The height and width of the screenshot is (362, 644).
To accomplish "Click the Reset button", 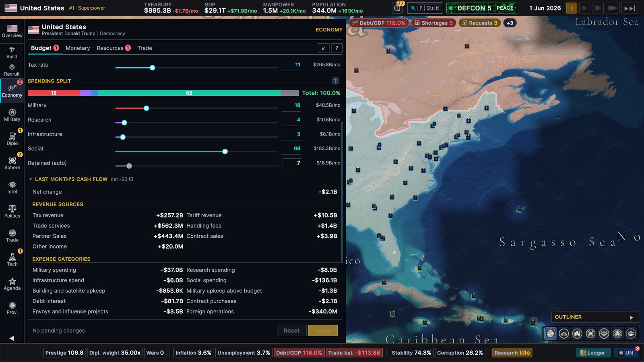I will point(292,331).
